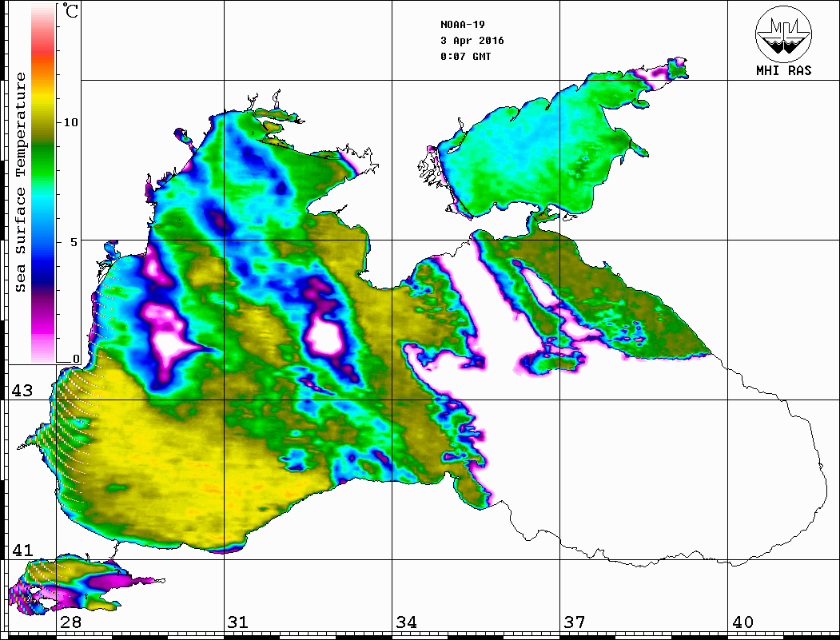
Task: Click the longitude label '37'
Action: coord(575,622)
